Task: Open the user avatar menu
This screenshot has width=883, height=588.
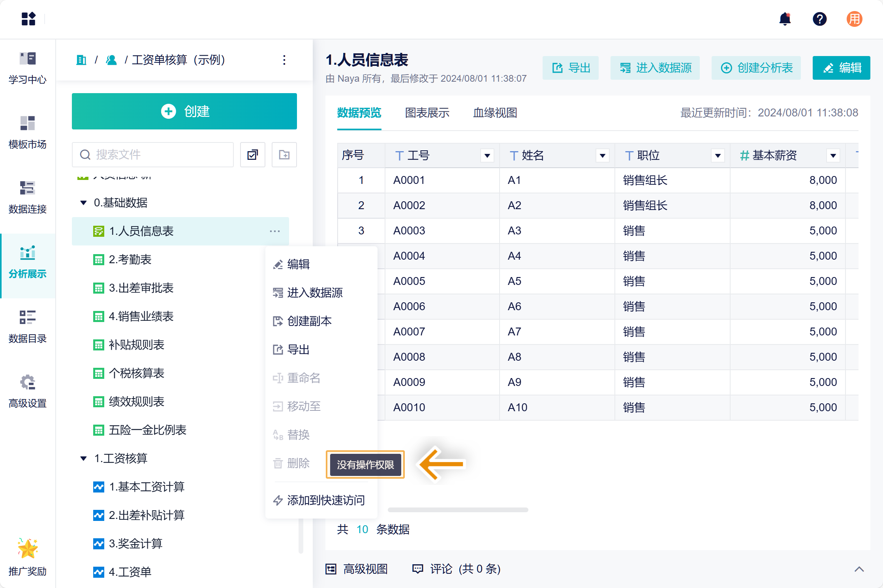Action: click(854, 19)
